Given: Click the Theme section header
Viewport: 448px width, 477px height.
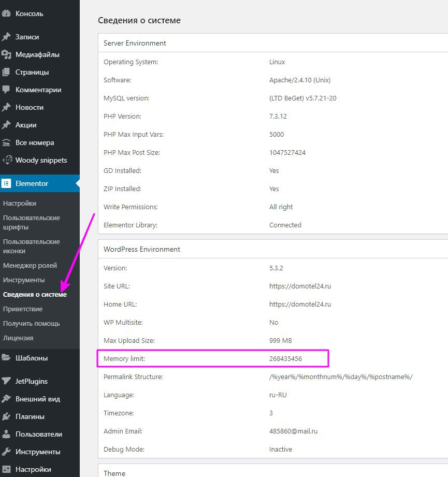Looking at the screenshot, I should (114, 473).
